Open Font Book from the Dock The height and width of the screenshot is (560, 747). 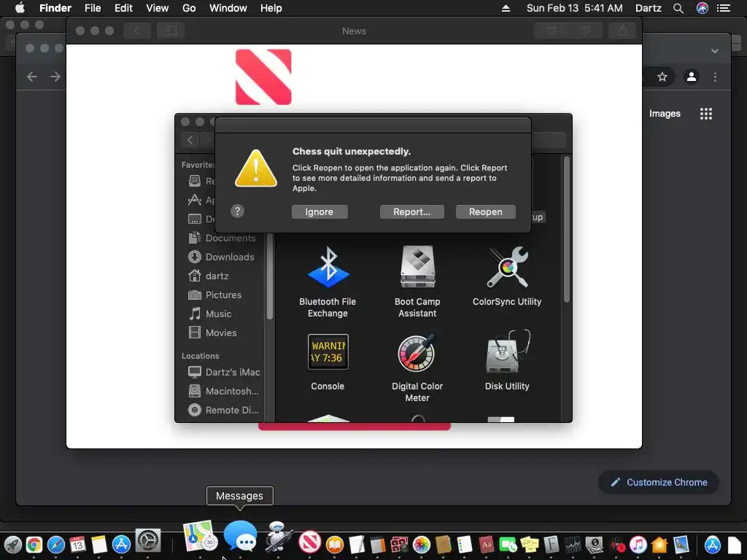551,544
